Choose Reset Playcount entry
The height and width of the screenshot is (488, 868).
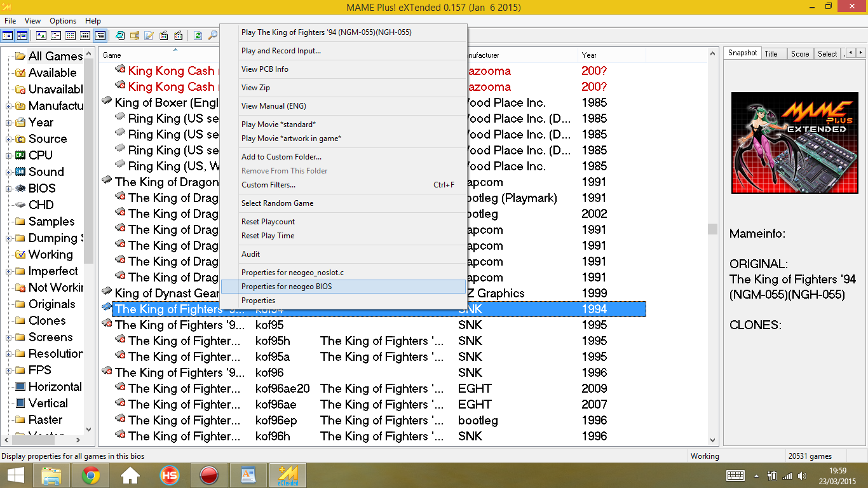(343, 222)
